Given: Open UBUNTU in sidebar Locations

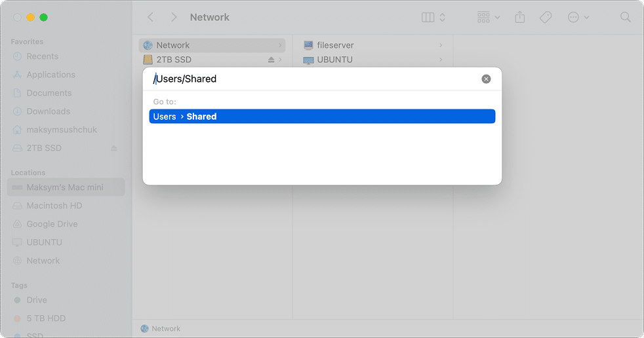Looking at the screenshot, I should tap(44, 242).
